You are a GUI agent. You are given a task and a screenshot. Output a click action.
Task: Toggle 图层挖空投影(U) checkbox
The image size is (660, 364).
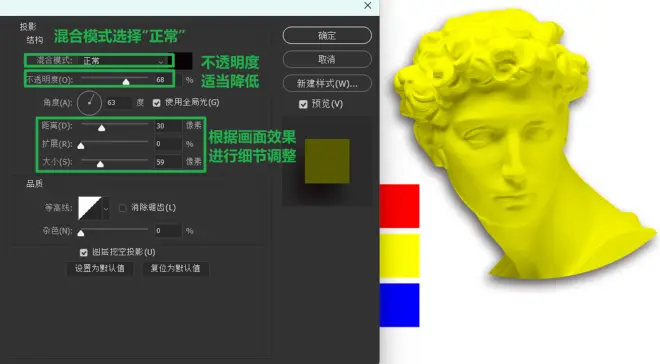pyautogui.click(x=83, y=252)
